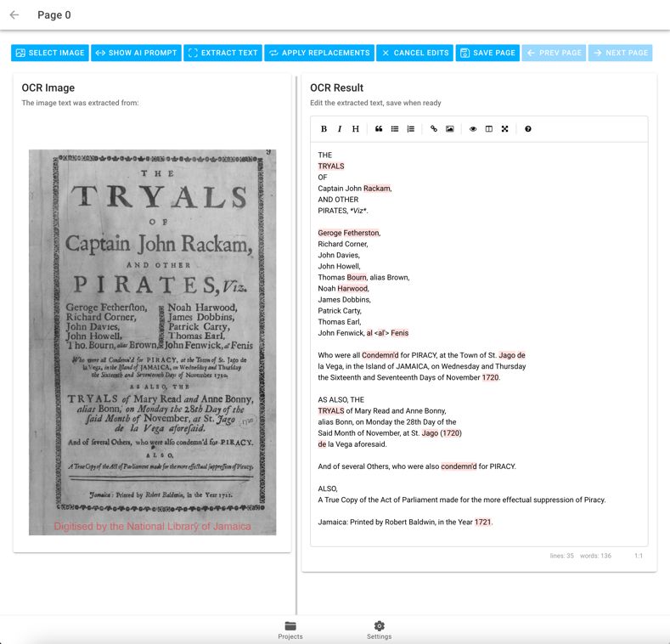This screenshot has height=644, width=670.
Task: Insert a link with the chain icon
Action: point(434,129)
